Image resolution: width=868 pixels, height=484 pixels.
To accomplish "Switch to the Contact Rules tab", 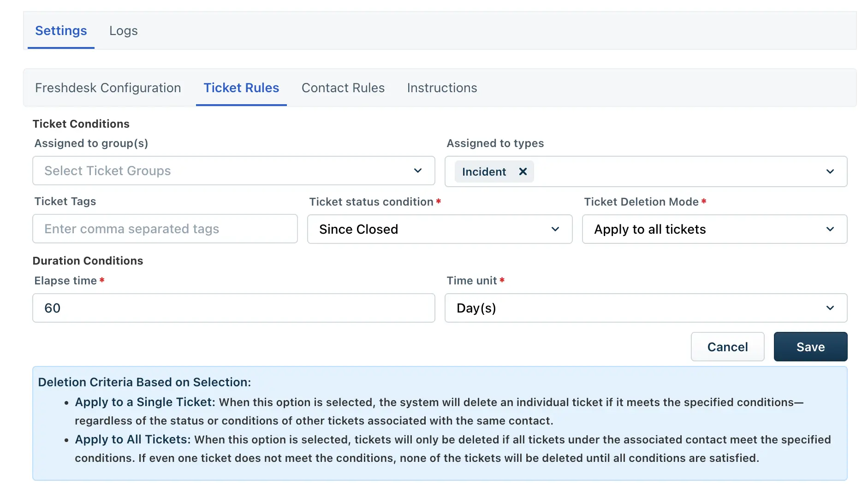I will pyautogui.click(x=343, y=88).
